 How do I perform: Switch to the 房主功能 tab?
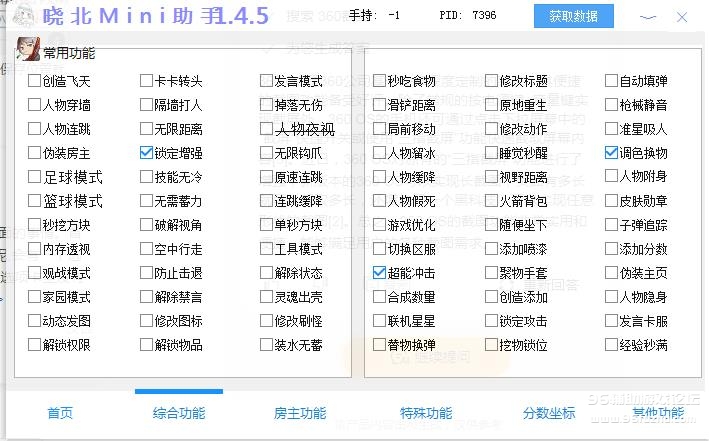[300, 413]
